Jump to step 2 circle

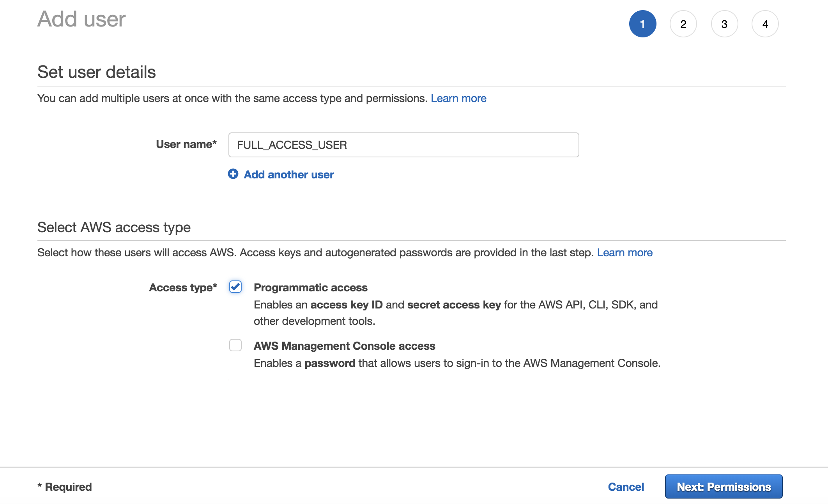pyautogui.click(x=683, y=24)
